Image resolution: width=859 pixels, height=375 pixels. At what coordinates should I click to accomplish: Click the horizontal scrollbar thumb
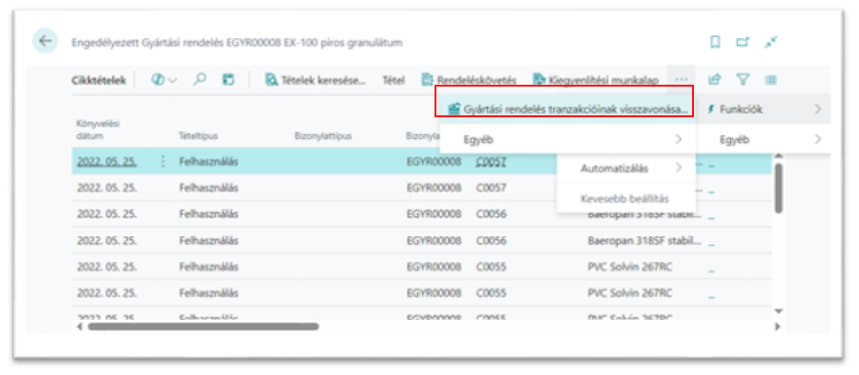coord(203,327)
